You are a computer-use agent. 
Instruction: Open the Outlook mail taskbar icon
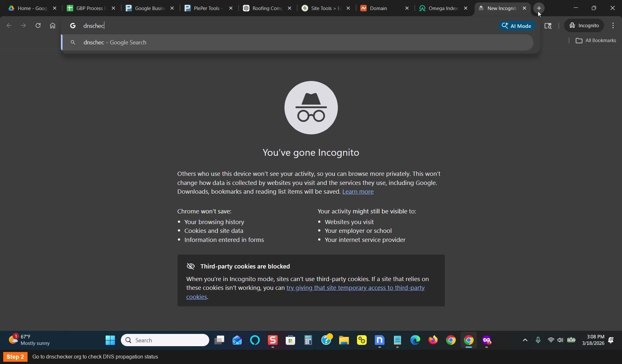[237, 340]
